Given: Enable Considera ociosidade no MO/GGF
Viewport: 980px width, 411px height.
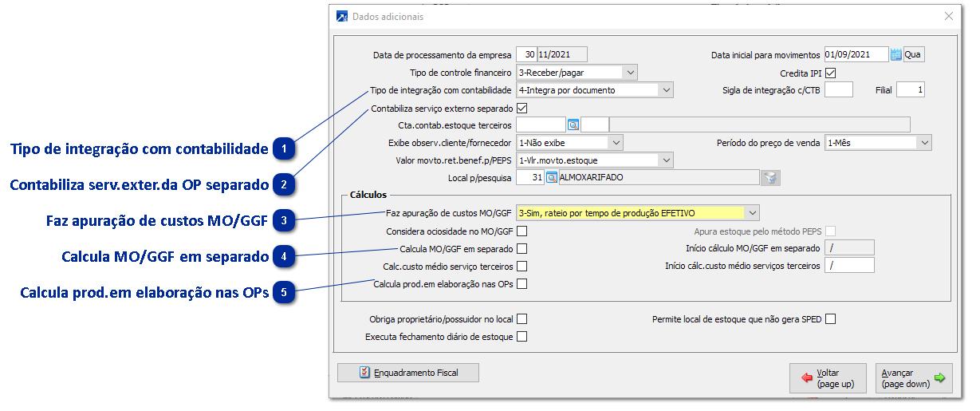Looking at the screenshot, I should click(x=522, y=231).
